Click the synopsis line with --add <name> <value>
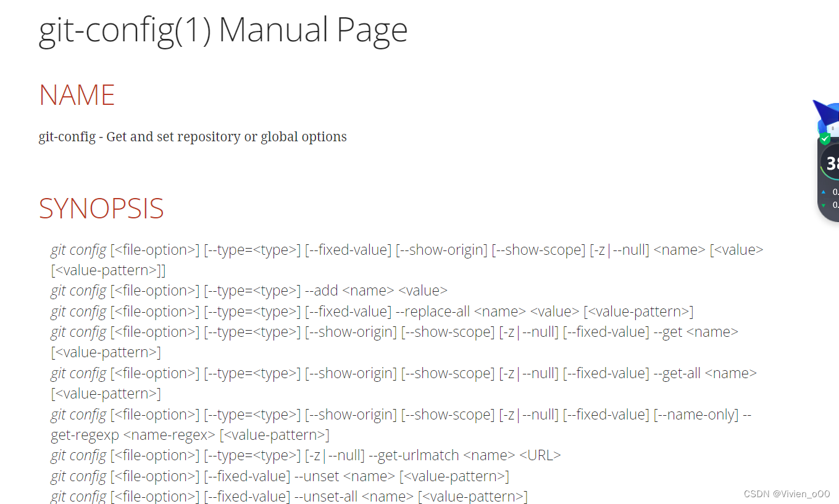 tap(249, 291)
